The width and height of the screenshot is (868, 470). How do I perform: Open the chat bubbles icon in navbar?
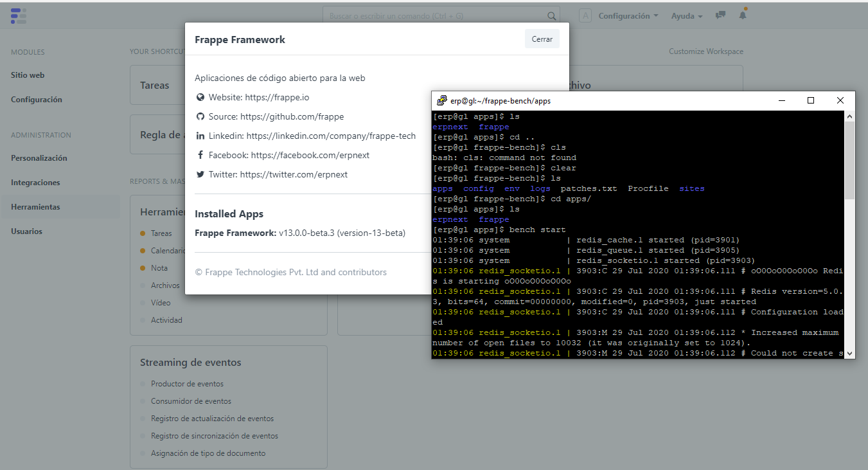[721, 15]
